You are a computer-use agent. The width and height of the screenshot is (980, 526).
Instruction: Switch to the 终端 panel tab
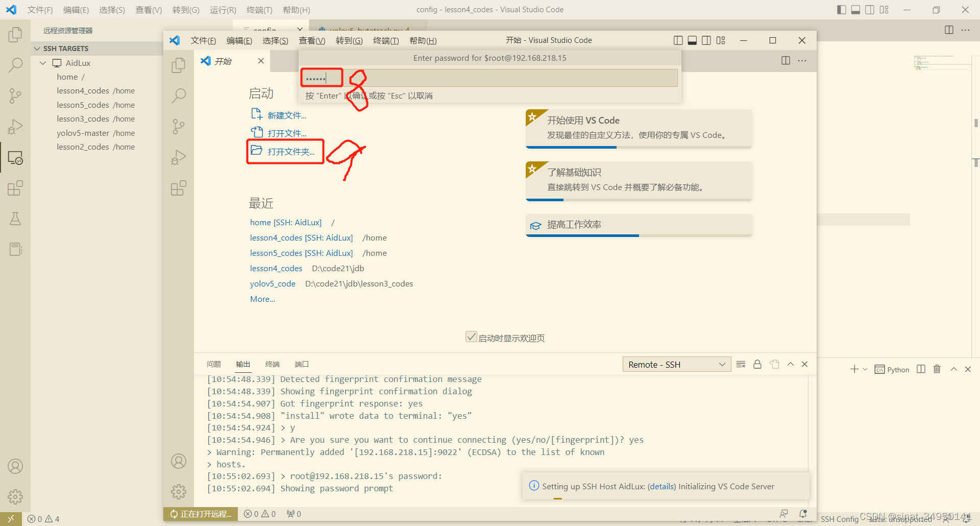point(273,364)
